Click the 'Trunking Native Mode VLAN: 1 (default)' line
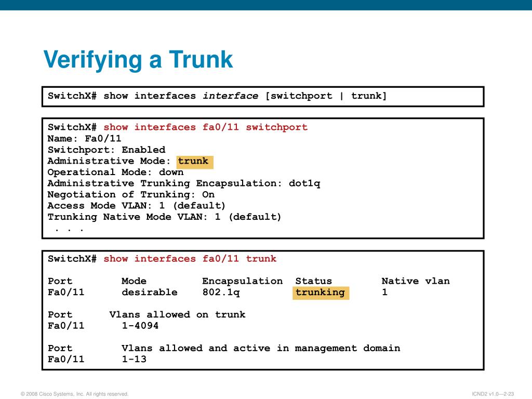The image size is (532, 399). coord(164,217)
